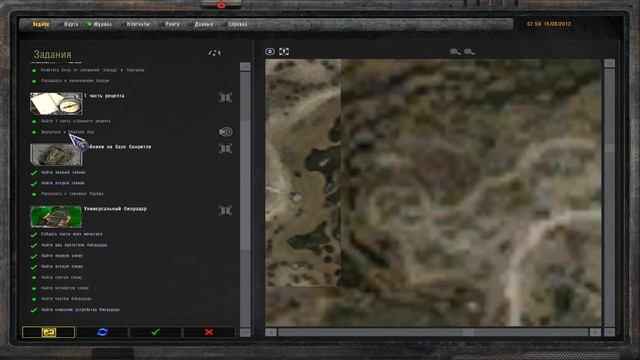The width and height of the screenshot is (640, 360).
Task: Switch to the Карта tab
Action: pyautogui.click(x=71, y=24)
